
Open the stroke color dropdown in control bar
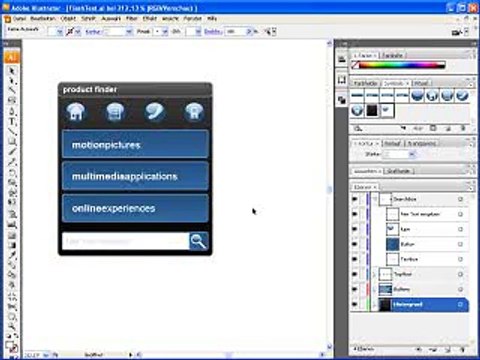77,32
